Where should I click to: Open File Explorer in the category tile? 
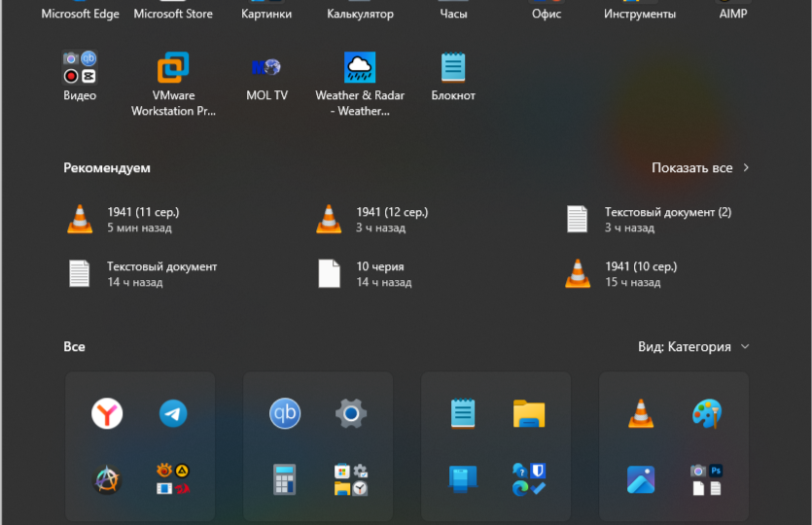pyautogui.click(x=529, y=413)
